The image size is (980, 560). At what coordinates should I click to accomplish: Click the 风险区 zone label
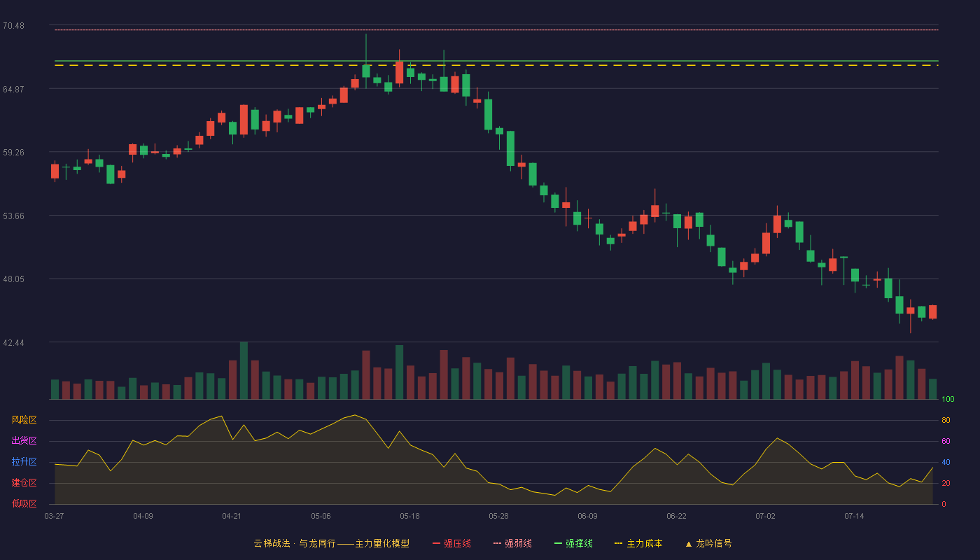point(24,420)
